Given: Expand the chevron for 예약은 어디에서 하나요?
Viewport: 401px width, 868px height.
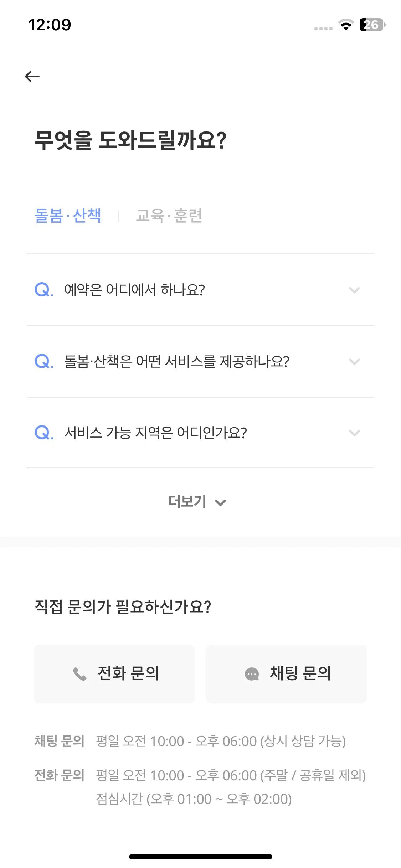Looking at the screenshot, I should point(354,290).
